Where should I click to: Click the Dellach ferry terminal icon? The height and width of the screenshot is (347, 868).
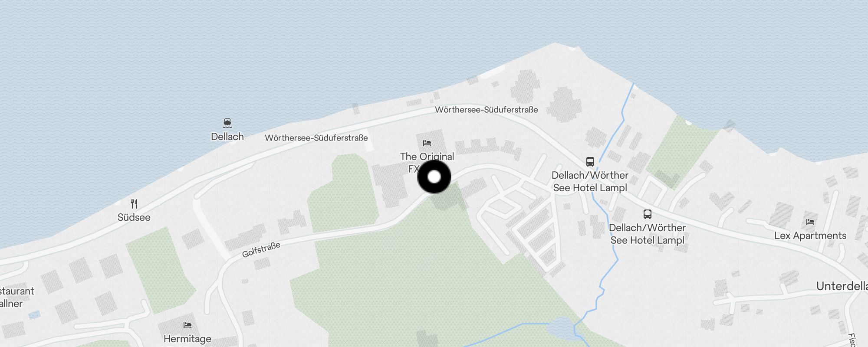coord(227,123)
